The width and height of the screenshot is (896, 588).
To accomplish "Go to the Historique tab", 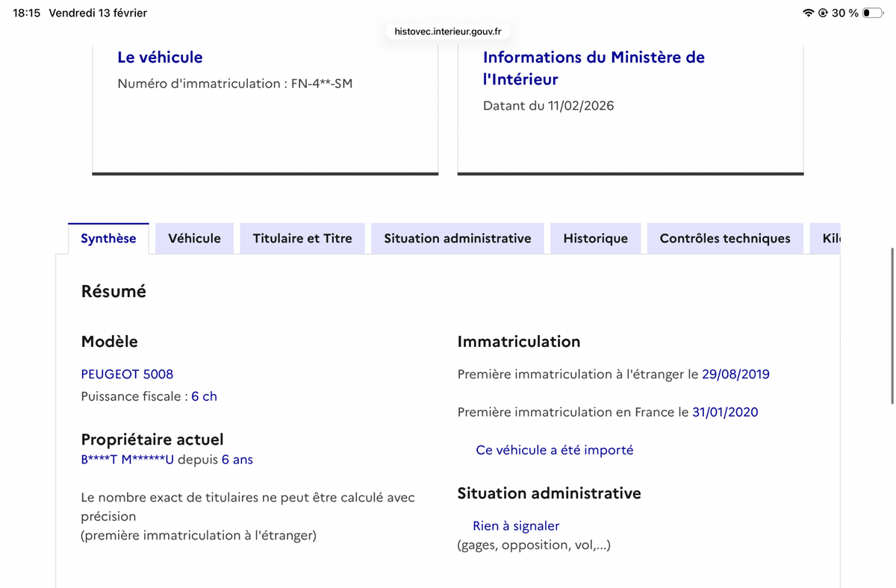I will click(595, 239).
